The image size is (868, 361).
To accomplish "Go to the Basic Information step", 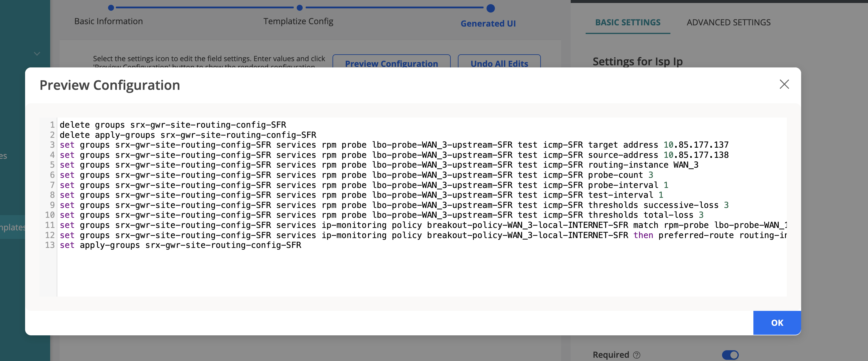I will pyautogui.click(x=109, y=21).
